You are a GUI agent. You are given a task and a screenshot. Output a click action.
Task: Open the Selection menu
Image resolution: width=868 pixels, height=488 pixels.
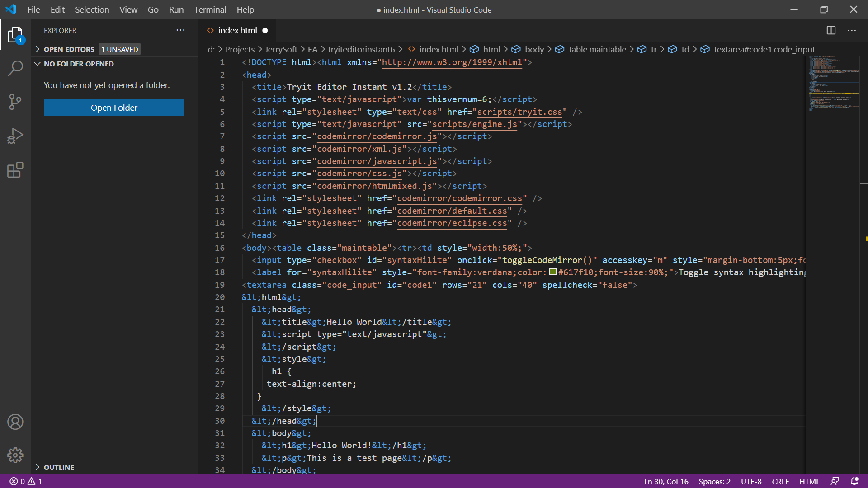(92, 9)
